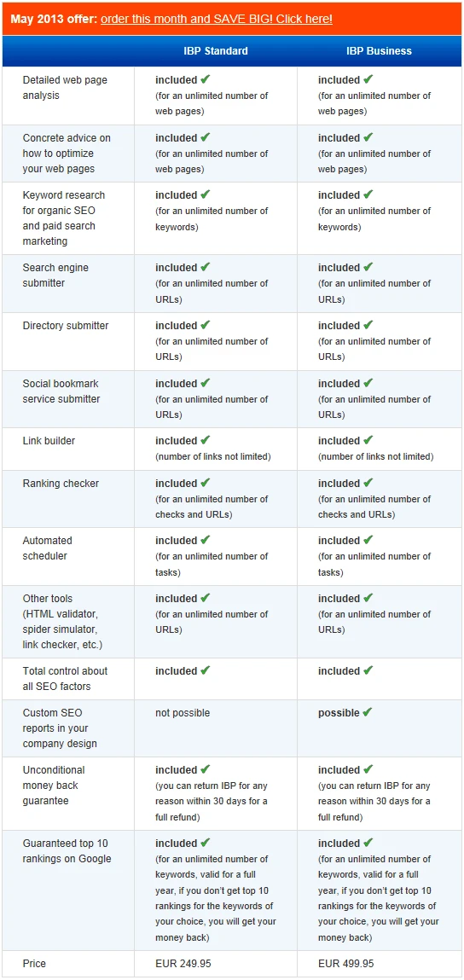Image resolution: width=464 pixels, height=980 pixels.
Task: Click IBP Standard checkmark for Link builder
Action: (x=206, y=440)
